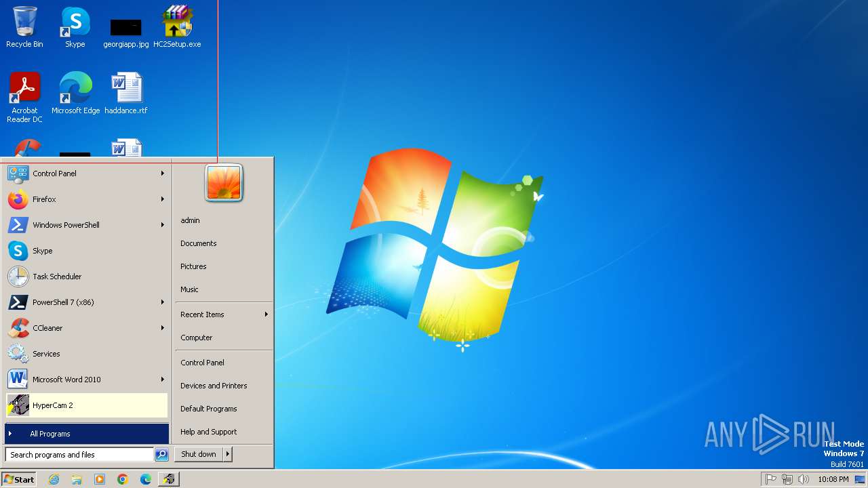Open Computer from Start menu
The image size is (868, 488).
224,338
